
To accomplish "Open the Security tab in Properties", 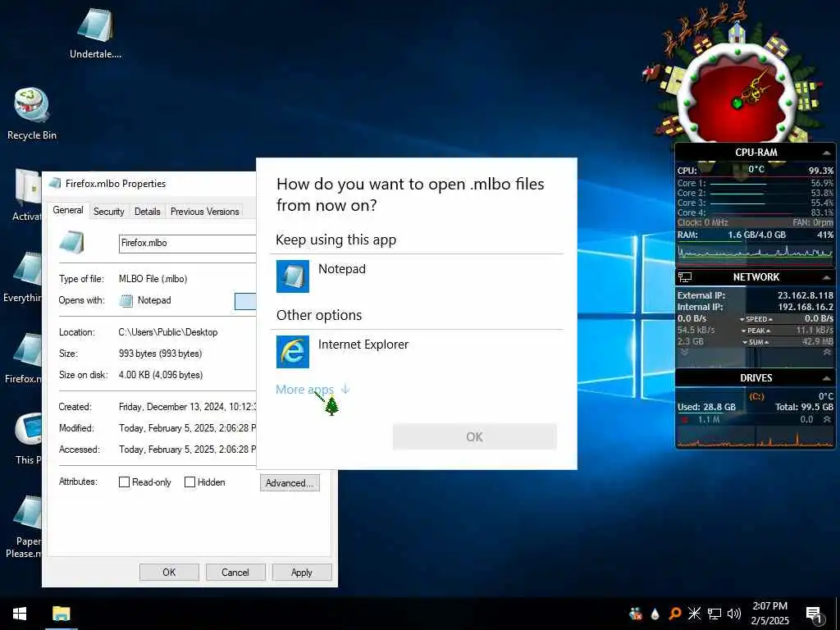I will click(x=109, y=211).
